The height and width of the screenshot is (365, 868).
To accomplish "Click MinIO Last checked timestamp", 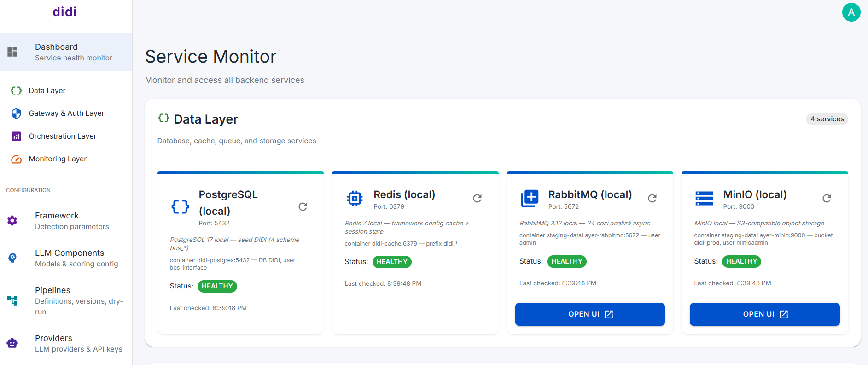I will tap(733, 283).
